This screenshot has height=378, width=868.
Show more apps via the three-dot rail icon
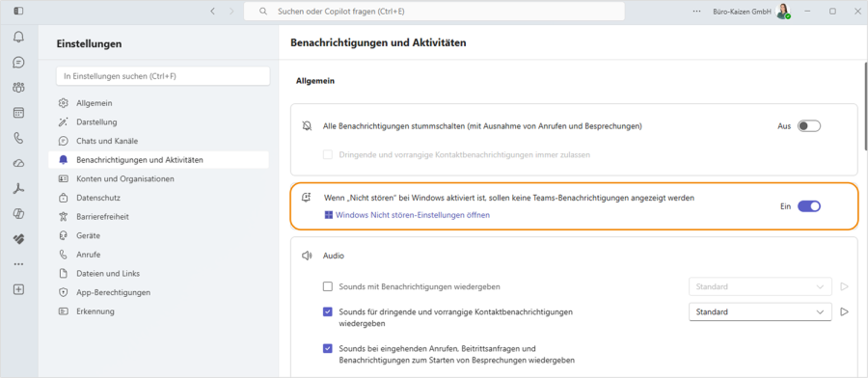coord(19,264)
